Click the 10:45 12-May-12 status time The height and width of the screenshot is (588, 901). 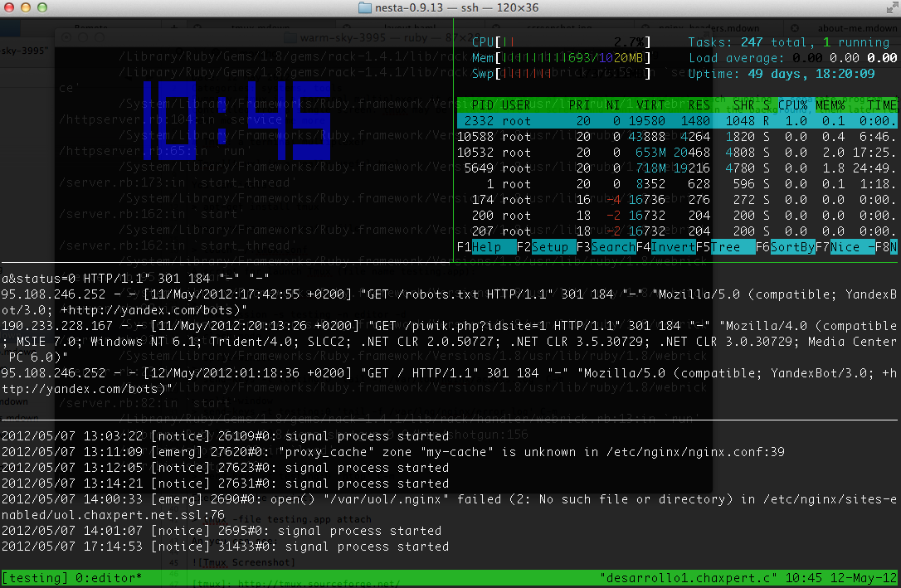pos(841,578)
